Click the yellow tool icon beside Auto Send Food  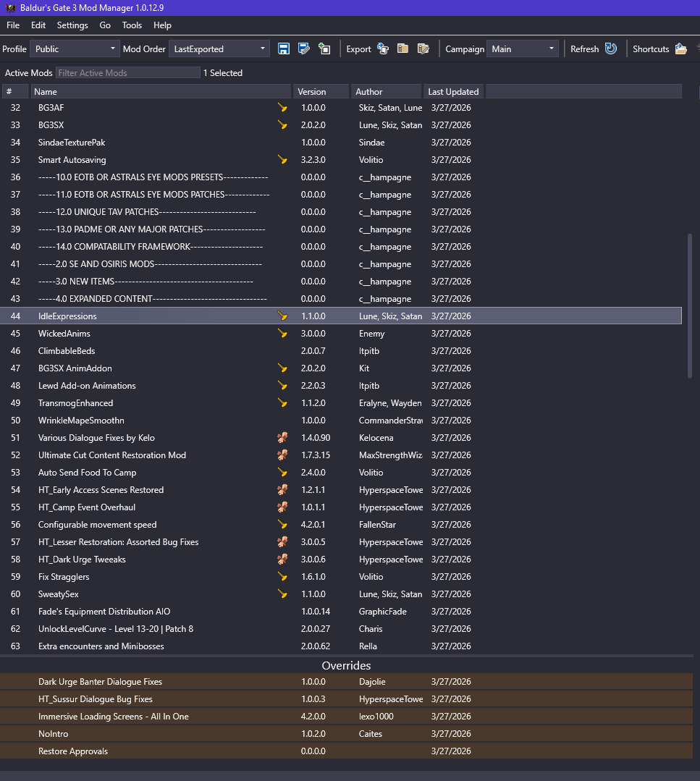pyautogui.click(x=282, y=473)
